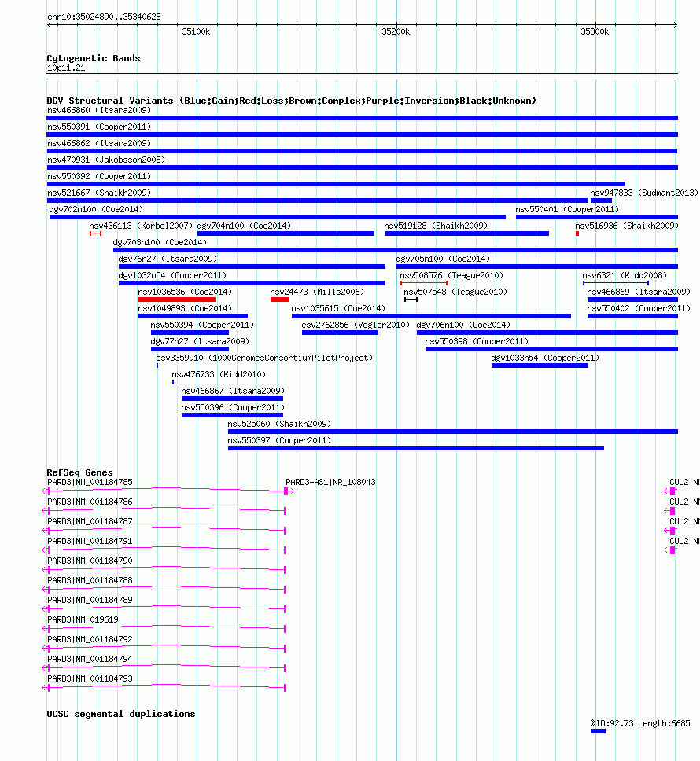Click the PARD3|NM_001184794 transcript label
The width and height of the screenshot is (700, 761).
coord(90,659)
